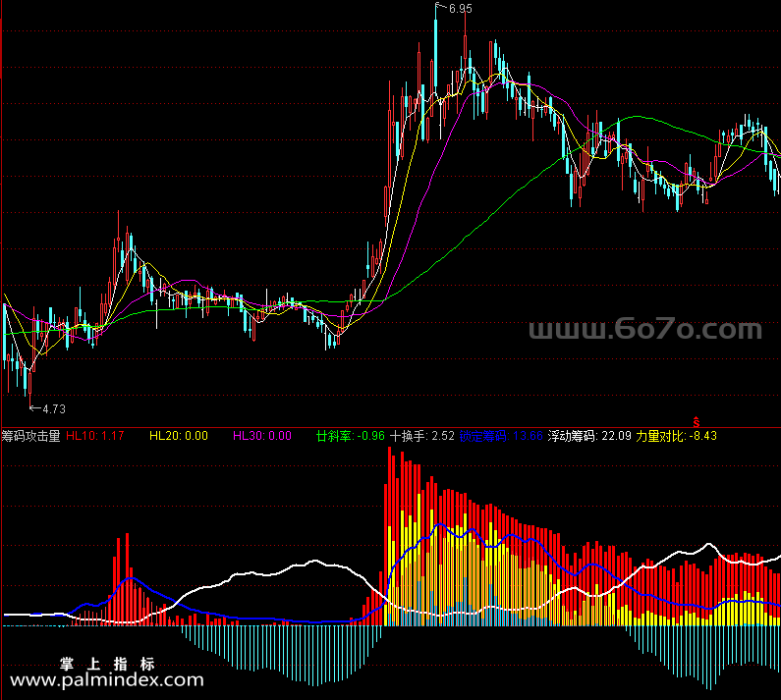Open the www.palmindex.com link
The height and width of the screenshot is (700, 781).
point(107,679)
